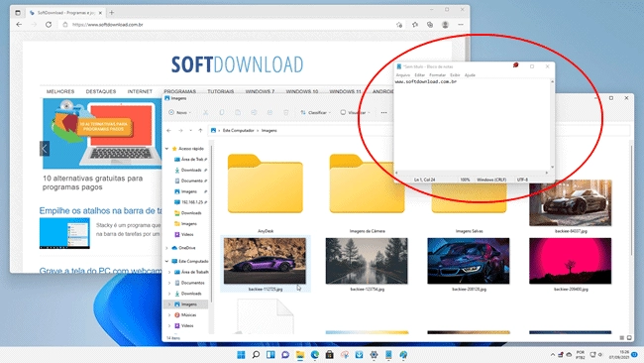The height and width of the screenshot is (363, 644).
Task: Select the TUTORIAIS tab on the website
Action: click(221, 91)
